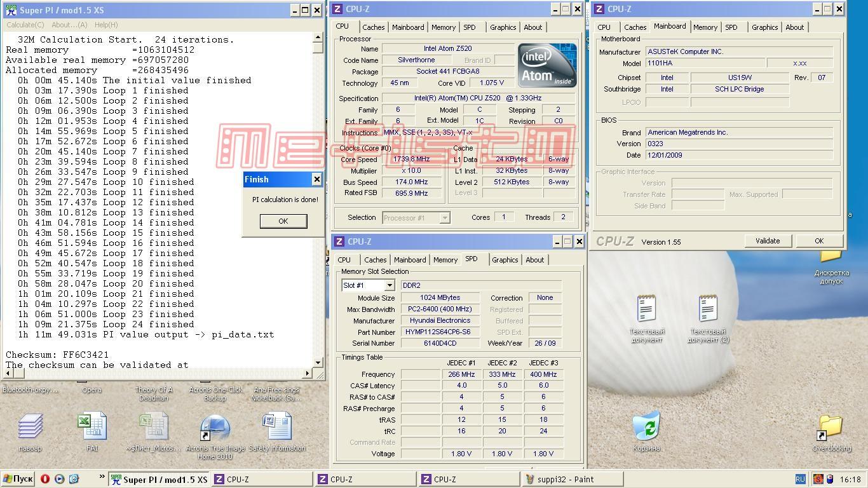
Task: Launch Acronis True Image Home 2010 shortcut
Action: click(x=215, y=426)
